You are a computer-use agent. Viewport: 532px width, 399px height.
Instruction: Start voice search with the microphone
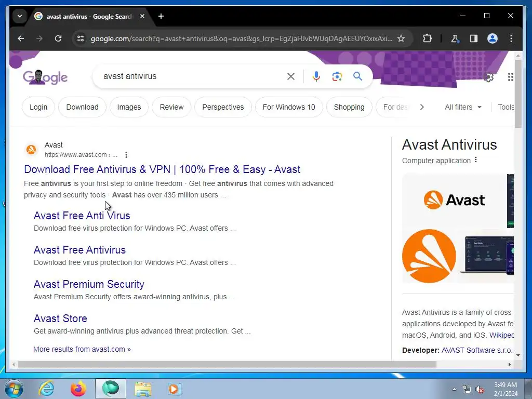coord(316,76)
